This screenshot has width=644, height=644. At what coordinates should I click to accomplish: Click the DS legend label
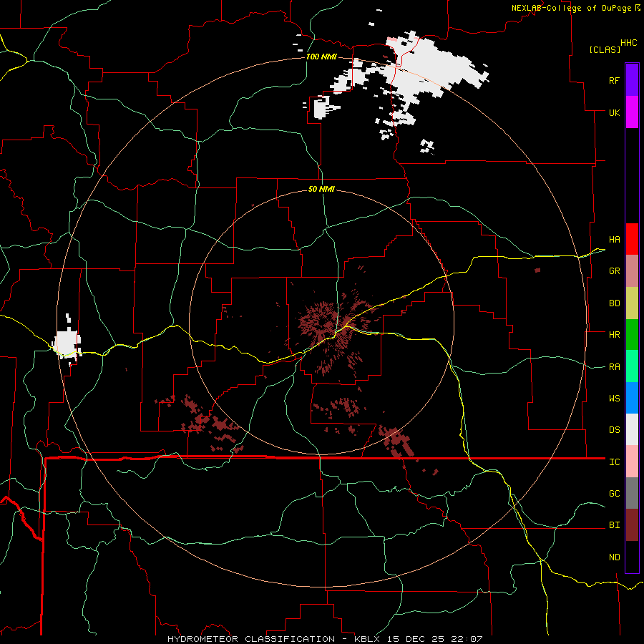click(x=614, y=430)
